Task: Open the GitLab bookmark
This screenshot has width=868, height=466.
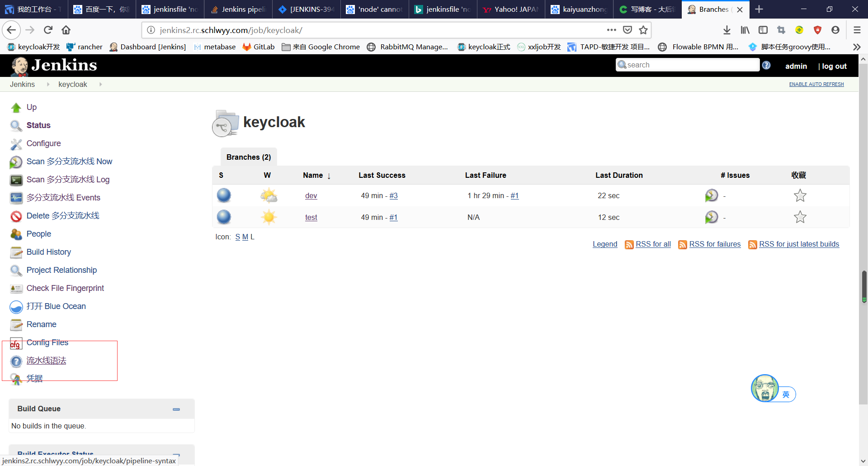Action: click(259, 47)
